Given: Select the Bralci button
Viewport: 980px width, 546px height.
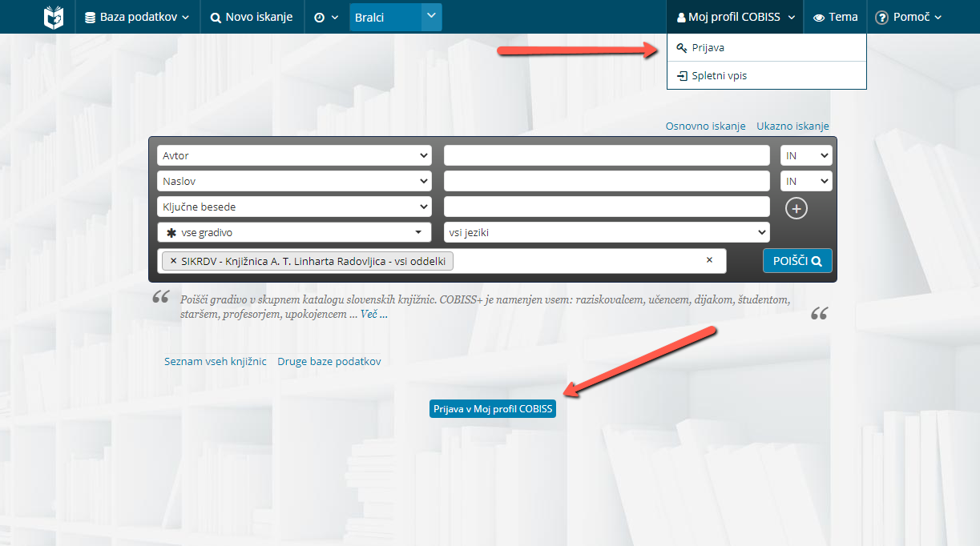Looking at the screenshot, I should 385,17.
